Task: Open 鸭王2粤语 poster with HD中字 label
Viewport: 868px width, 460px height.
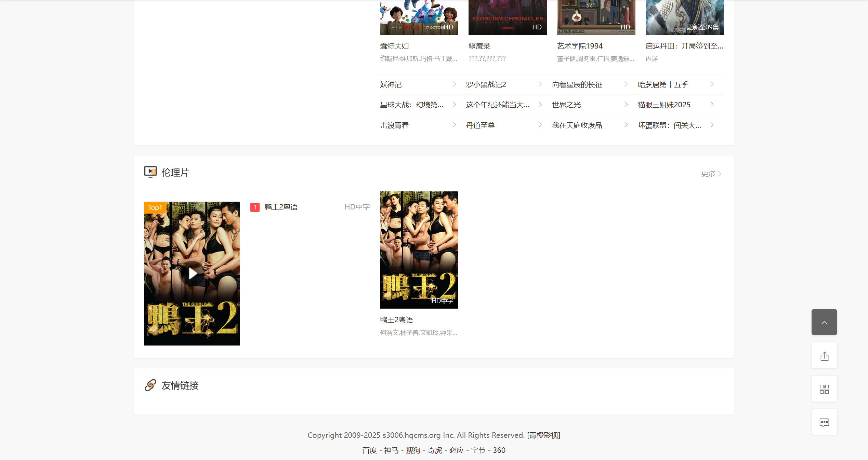Action: (x=419, y=250)
